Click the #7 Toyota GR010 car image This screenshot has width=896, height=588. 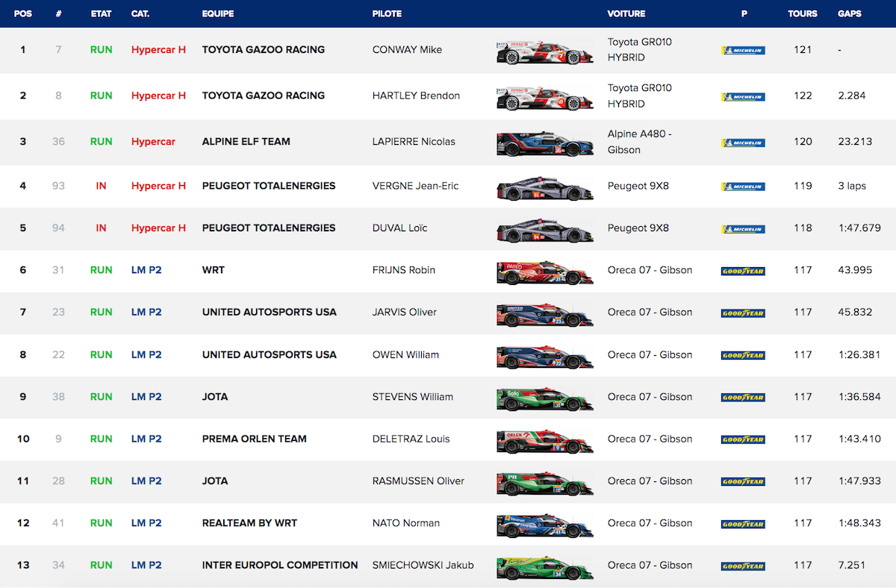544,53
